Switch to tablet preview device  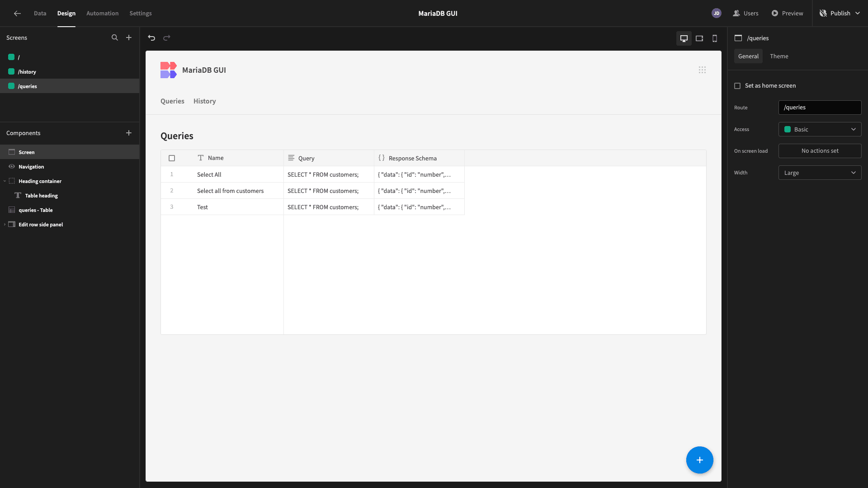pos(699,38)
